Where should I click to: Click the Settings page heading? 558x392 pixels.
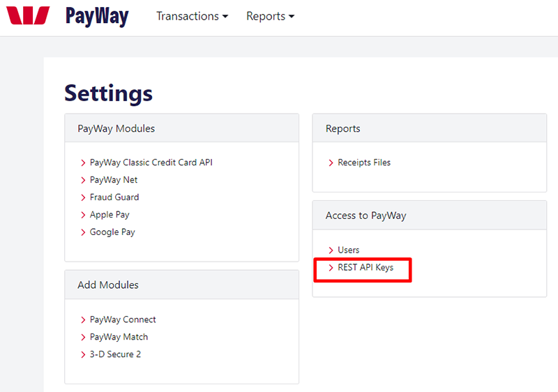(109, 93)
